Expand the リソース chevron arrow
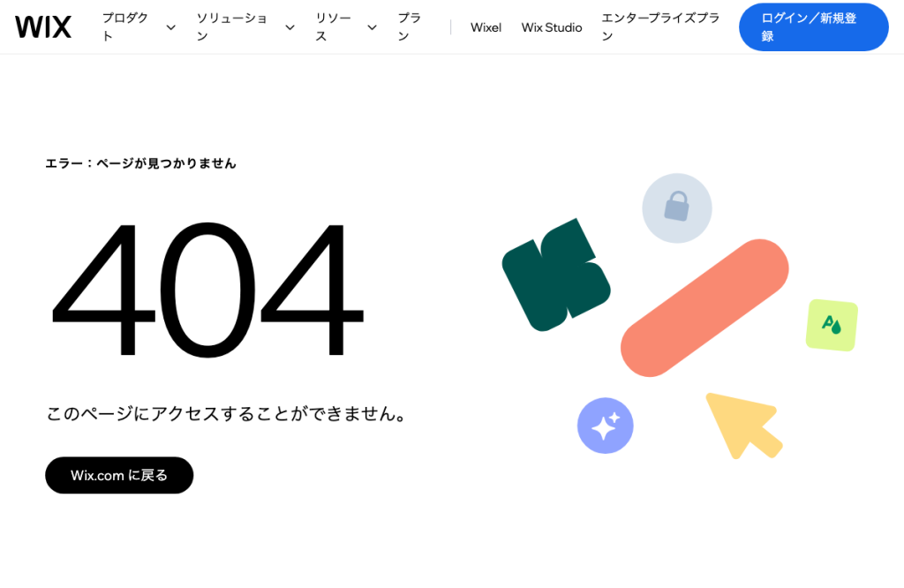Viewport: 904px width, 588px height. point(373,27)
